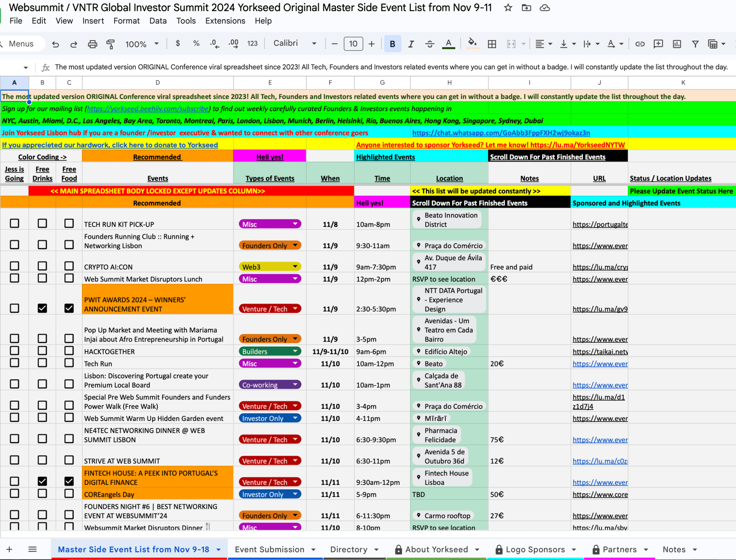Image resolution: width=736 pixels, height=560 pixels.
Task: Insert a chart using toolbar icon
Action: tap(677, 44)
